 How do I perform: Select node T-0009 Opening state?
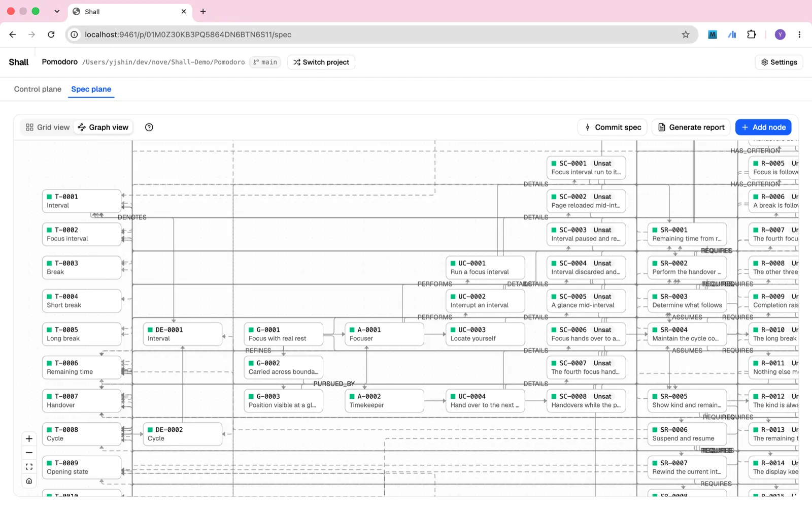pyautogui.click(x=82, y=467)
